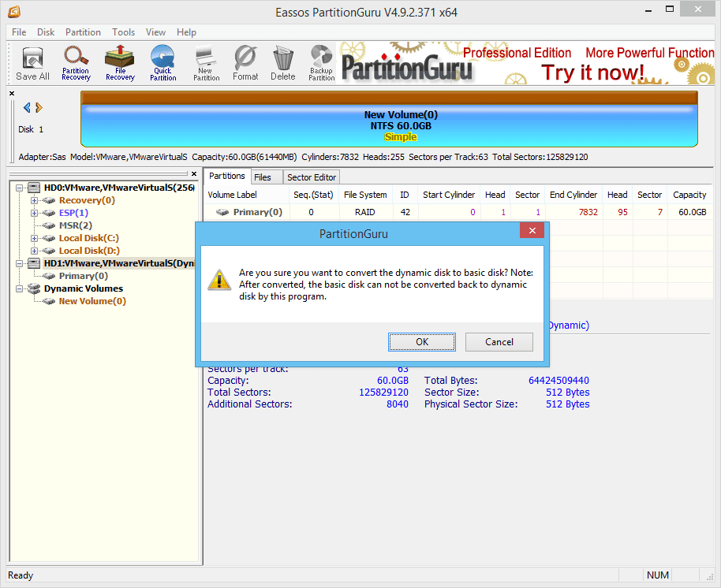
Task: Click the HD0 disk drive icon
Action: (34, 188)
